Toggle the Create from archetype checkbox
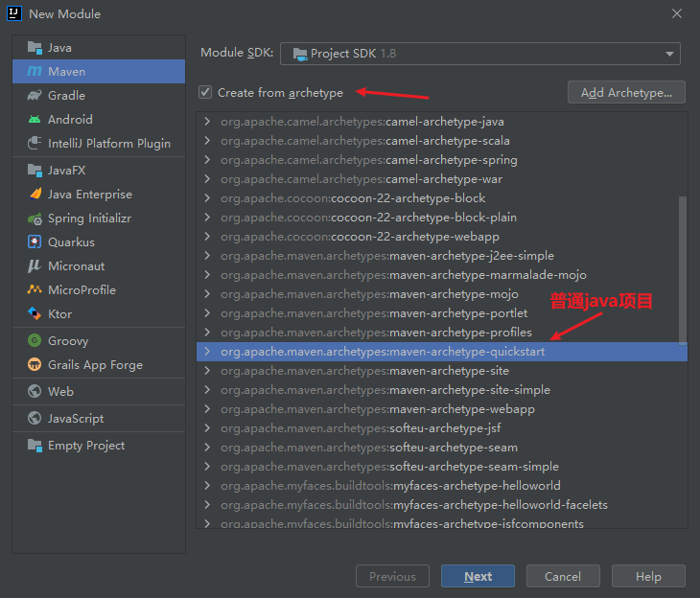Viewport: 700px width, 598px height. click(x=205, y=92)
